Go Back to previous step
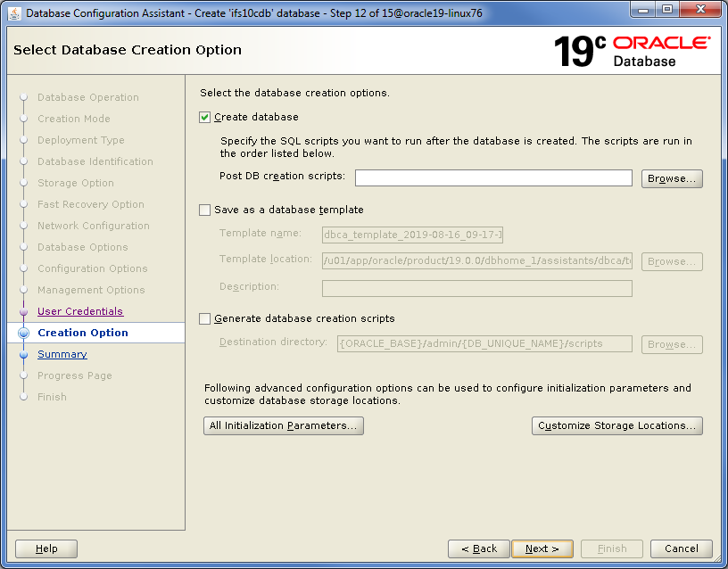 479,548
